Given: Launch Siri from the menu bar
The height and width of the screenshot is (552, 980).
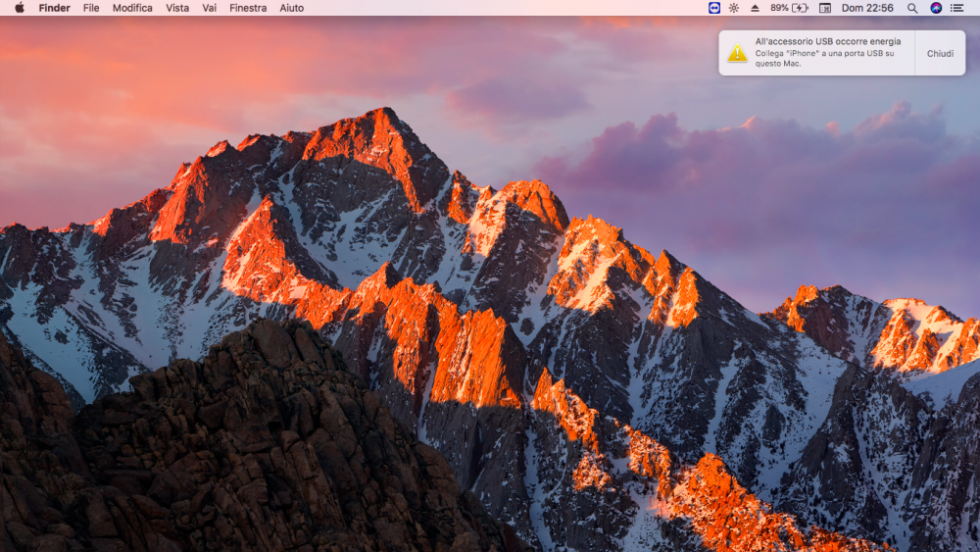Looking at the screenshot, I should click(x=936, y=8).
